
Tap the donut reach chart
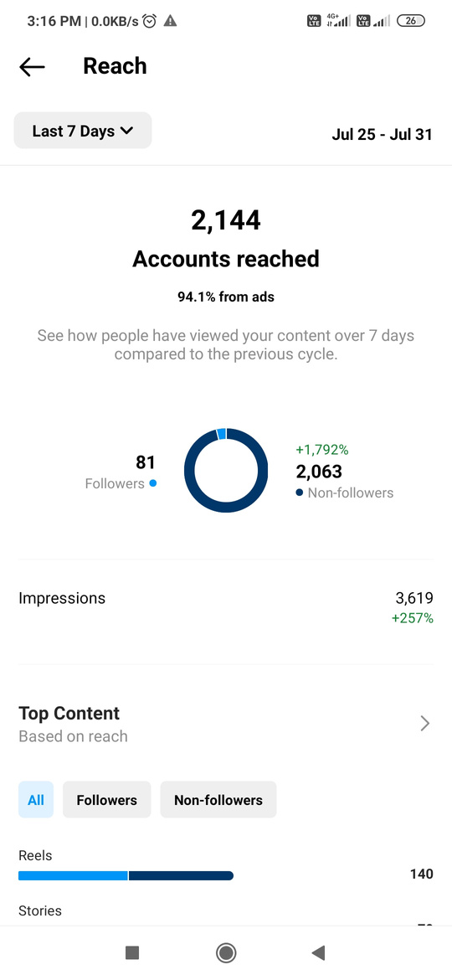226,471
